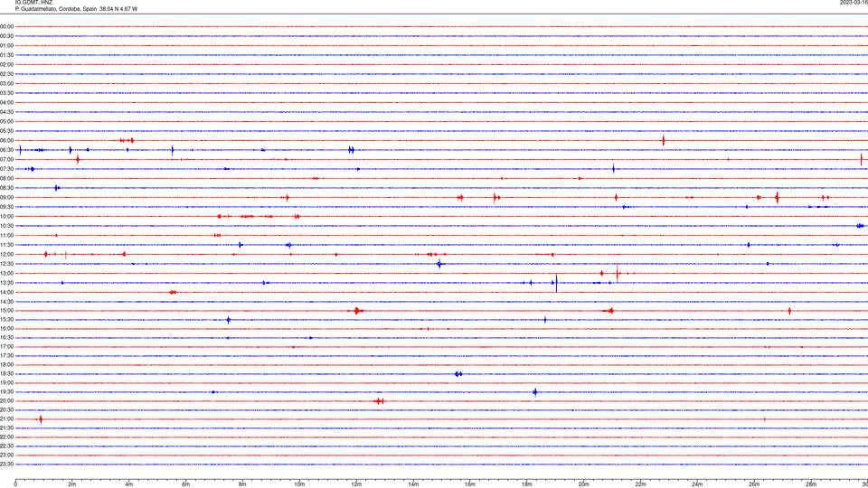Select the 08:30 trace label
The width and height of the screenshot is (868, 488).
tap(6, 188)
